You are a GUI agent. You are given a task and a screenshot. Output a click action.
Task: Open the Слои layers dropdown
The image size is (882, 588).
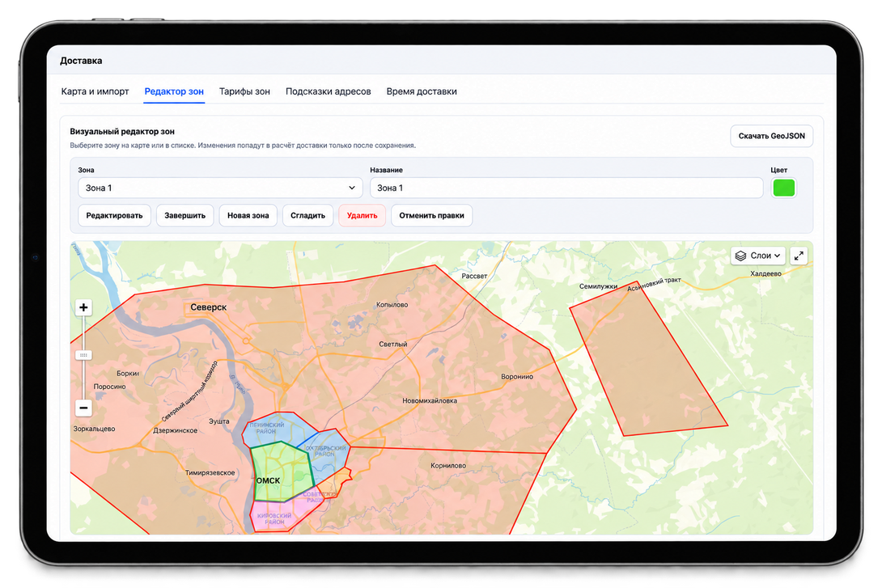(757, 256)
